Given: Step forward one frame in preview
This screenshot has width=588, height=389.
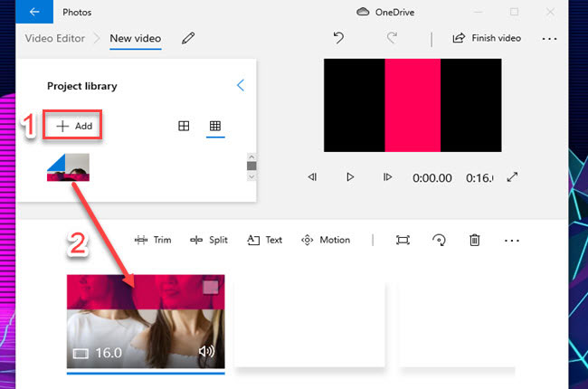Looking at the screenshot, I should point(387,176).
